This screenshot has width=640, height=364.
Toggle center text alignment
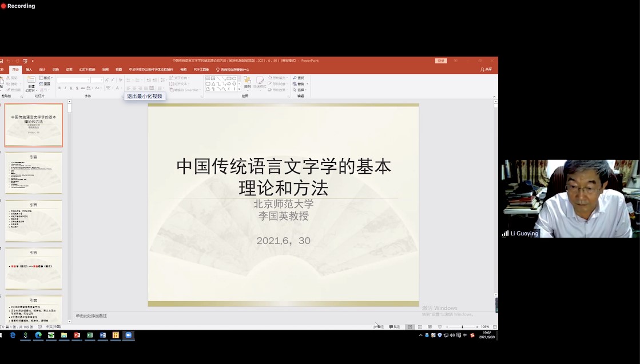pyautogui.click(x=134, y=88)
